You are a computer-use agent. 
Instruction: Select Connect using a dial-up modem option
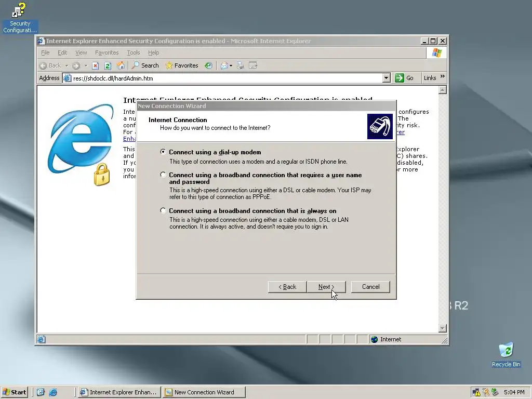163,152
